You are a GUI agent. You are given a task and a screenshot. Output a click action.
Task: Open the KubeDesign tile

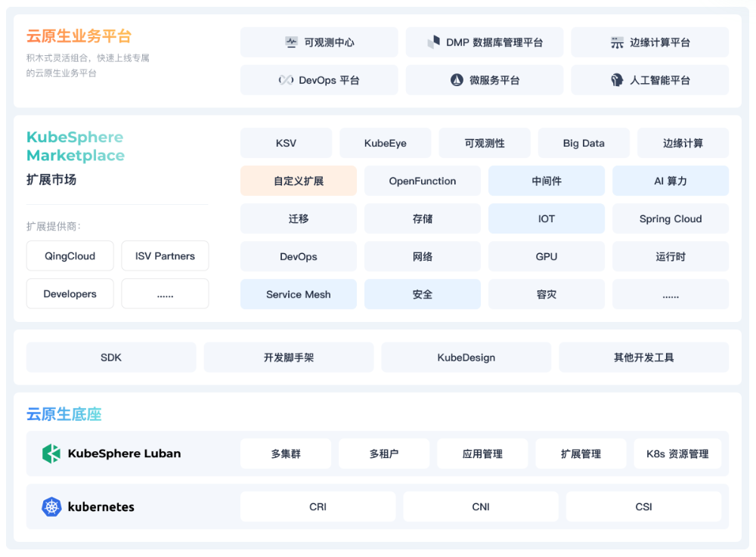466,357
